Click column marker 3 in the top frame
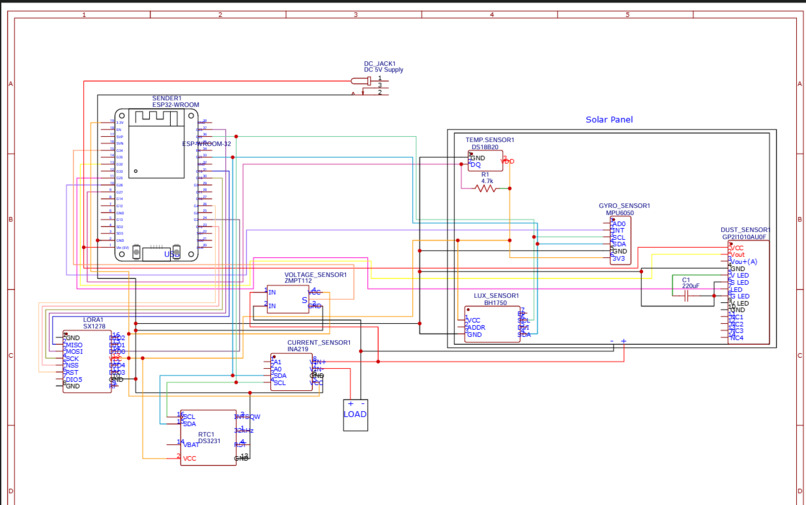Screen dimensions: 806x505 tap(356, 14)
